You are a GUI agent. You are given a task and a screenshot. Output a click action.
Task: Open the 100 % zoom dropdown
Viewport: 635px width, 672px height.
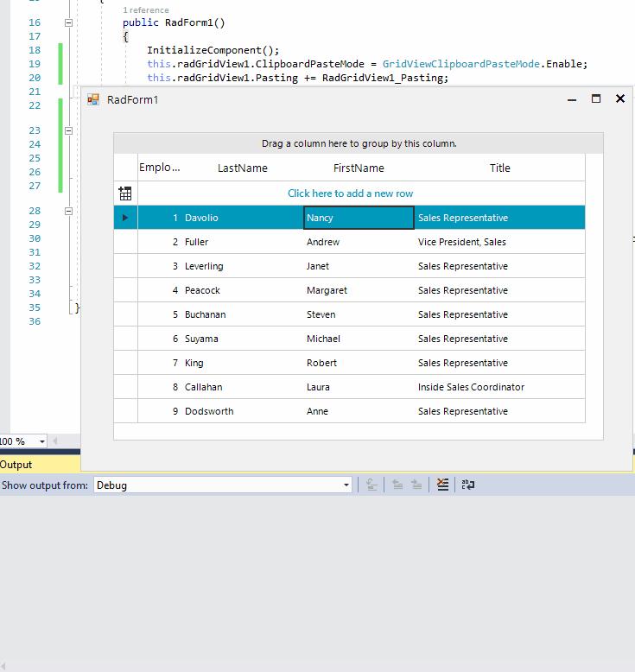pyautogui.click(x=42, y=441)
